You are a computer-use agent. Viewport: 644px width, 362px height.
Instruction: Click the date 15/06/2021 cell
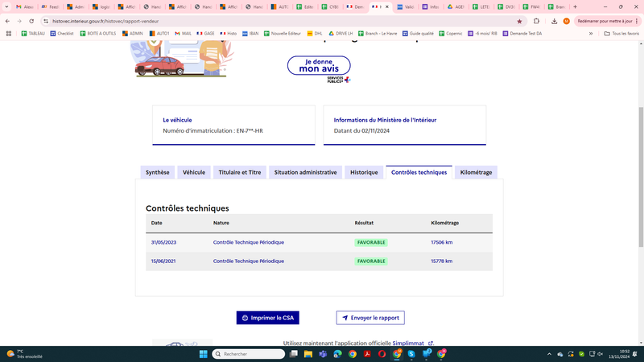pos(163,261)
